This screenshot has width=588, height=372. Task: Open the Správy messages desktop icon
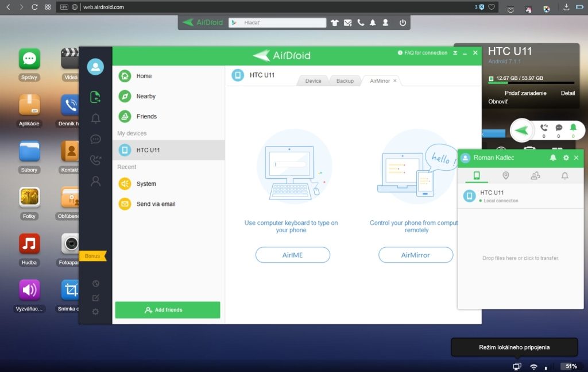point(29,59)
